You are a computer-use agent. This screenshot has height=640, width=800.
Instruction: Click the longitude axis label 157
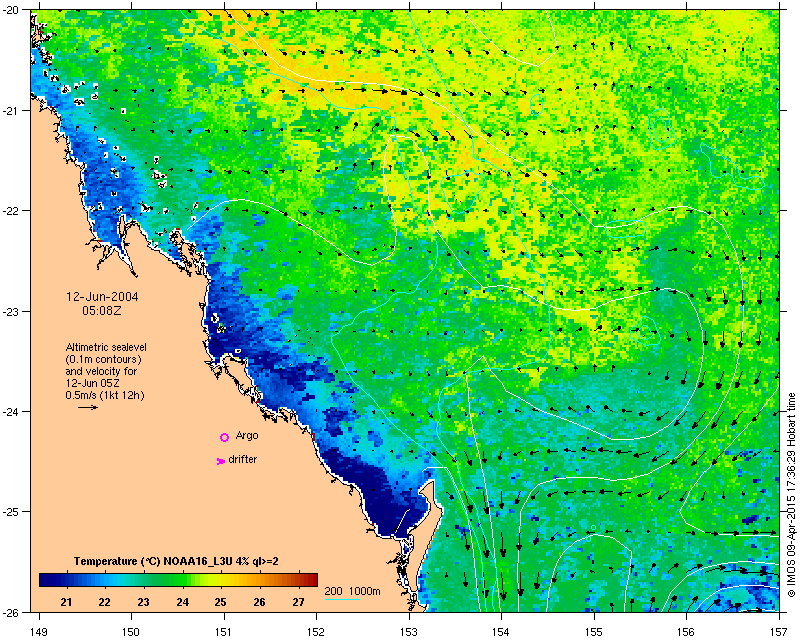(x=779, y=632)
